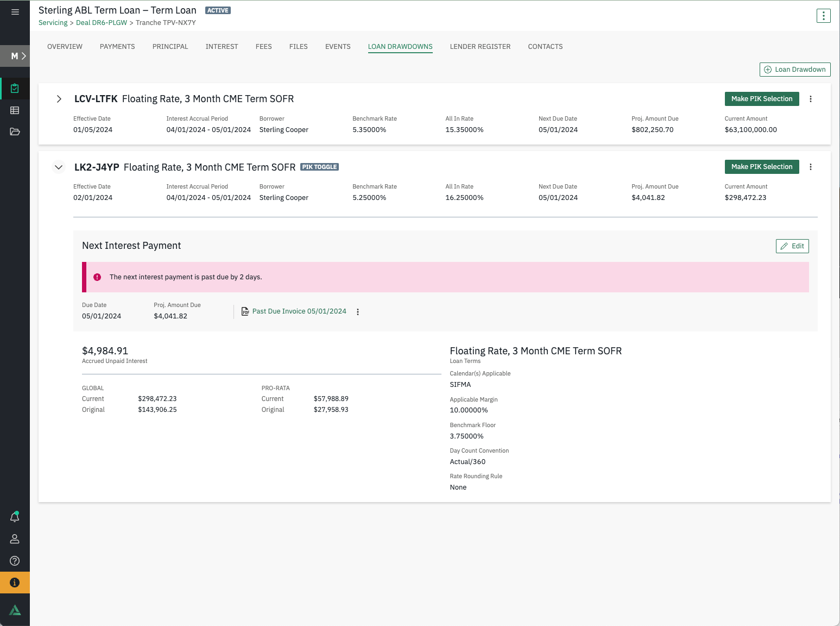Image resolution: width=840 pixels, height=626 pixels.
Task: Open the LENDER REGISTER tab
Action: tap(480, 46)
